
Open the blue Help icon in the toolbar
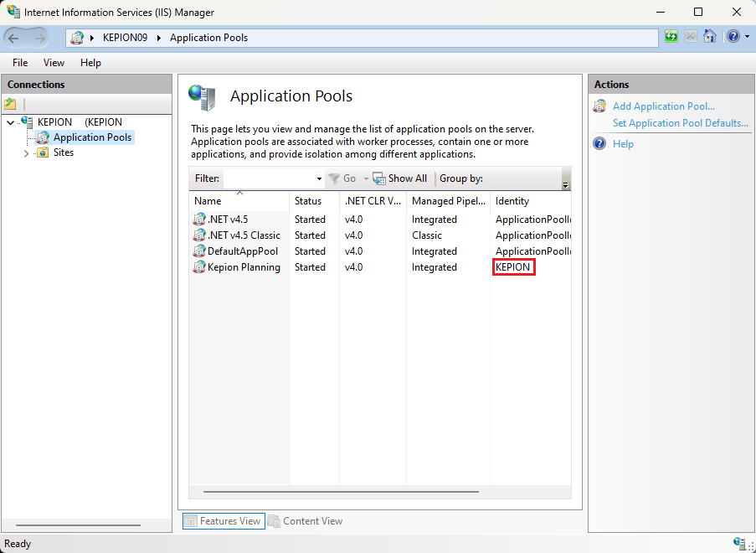(x=733, y=37)
